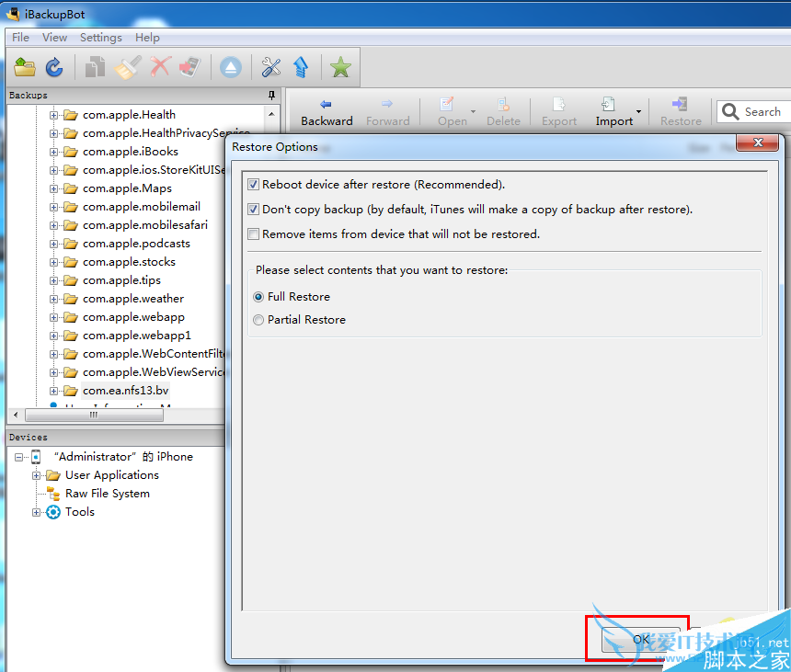Expand the com.apple.Health tree node
This screenshot has height=672, width=791.
pos(53,116)
